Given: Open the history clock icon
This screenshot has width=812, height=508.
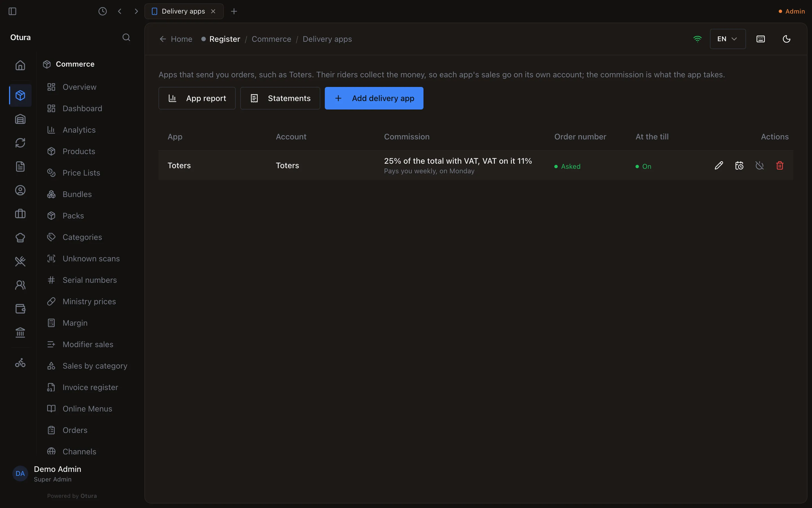Looking at the screenshot, I should [x=103, y=11].
